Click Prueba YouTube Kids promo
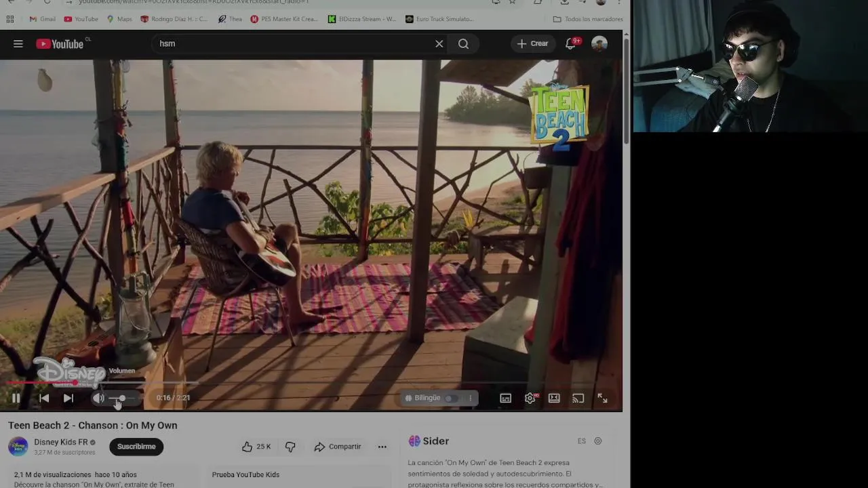Viewport: 868px width, 488px height. (245, 474)
